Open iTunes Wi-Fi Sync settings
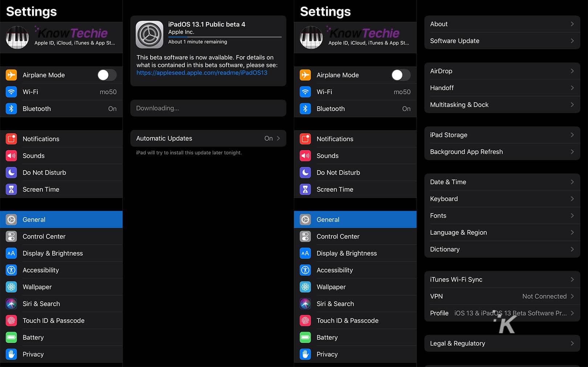This screenshot has height=367, width=588. pyautogui.click(x=502, y=280)
